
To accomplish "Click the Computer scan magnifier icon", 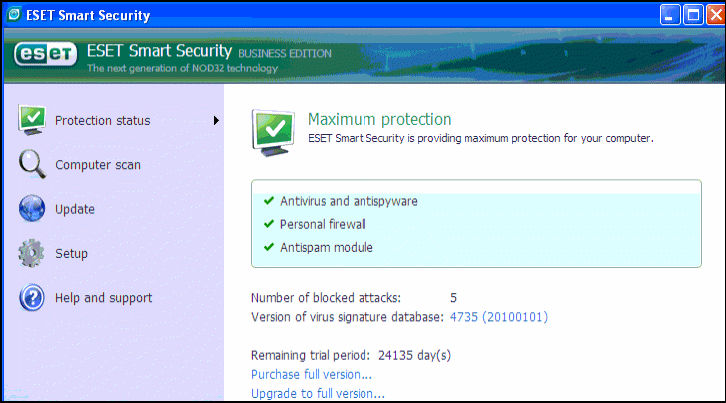I will pos(33,165).
